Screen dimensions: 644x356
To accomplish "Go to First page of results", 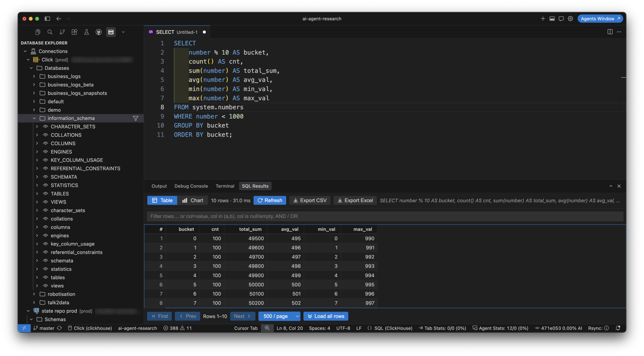I will coord(159,316).
